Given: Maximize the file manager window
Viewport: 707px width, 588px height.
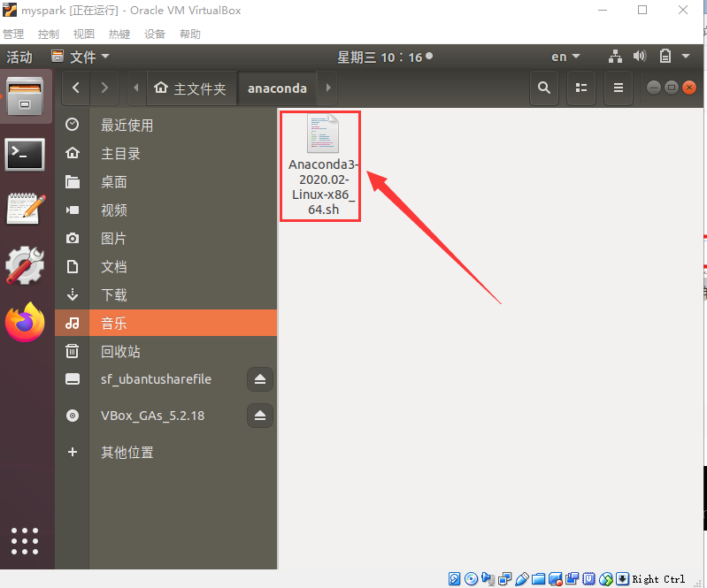Looking at the screenshot, I should (x=672, y=88).
